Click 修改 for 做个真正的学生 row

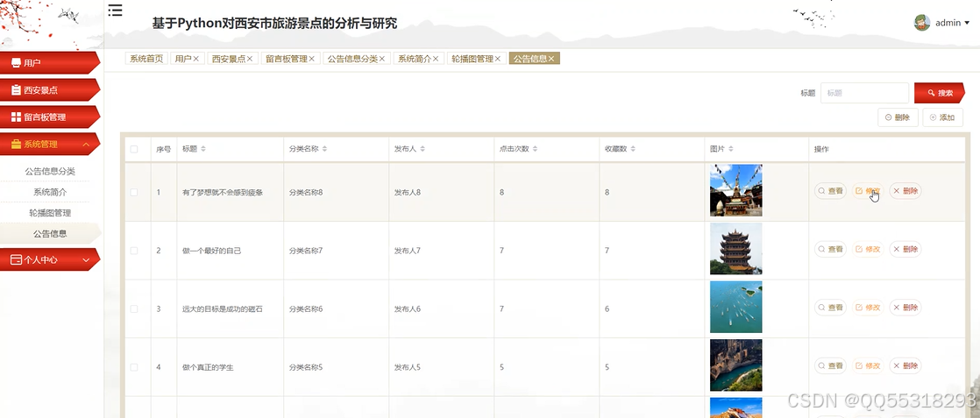(x=868, y=365)
